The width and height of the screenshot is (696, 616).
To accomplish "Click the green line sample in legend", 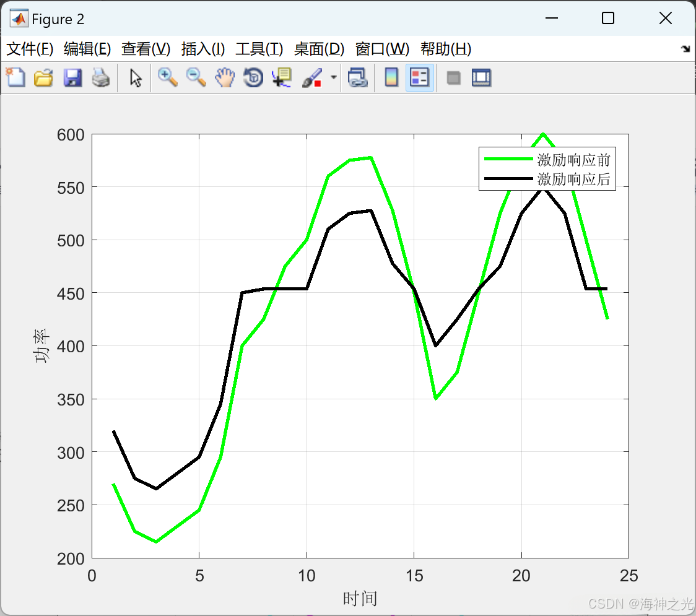I will 508,159.
